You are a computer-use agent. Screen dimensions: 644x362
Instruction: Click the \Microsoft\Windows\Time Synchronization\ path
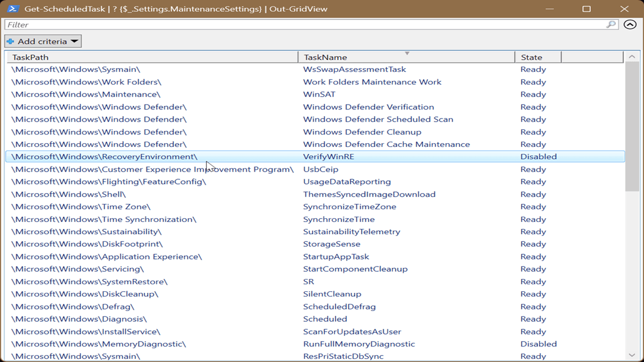[x=104, y=219]
